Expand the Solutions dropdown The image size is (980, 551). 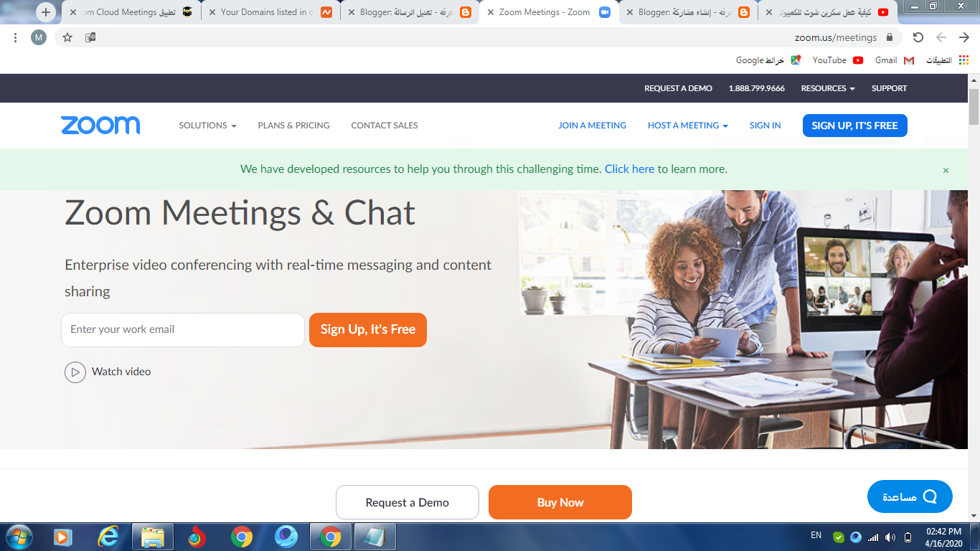tap(207, 125)
